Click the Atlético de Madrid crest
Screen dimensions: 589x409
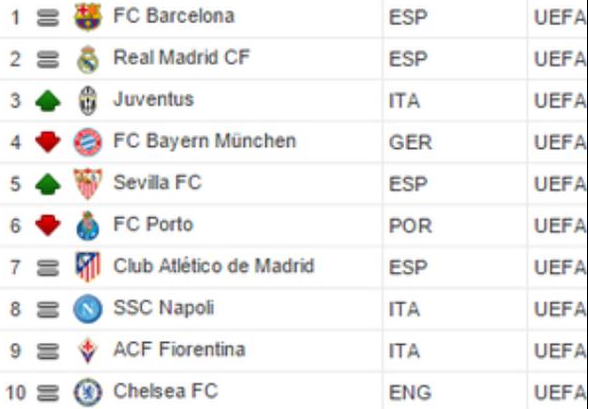point(88,267)
